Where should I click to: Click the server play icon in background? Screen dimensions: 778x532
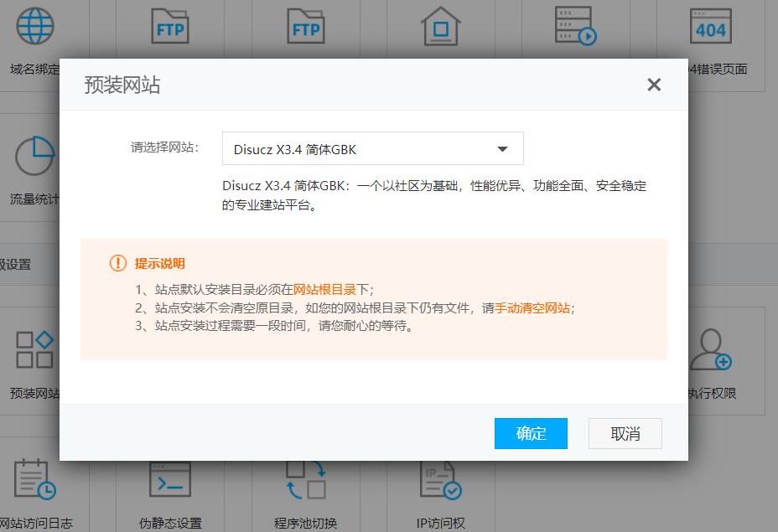pyautogui.click(x=576, y=26)
